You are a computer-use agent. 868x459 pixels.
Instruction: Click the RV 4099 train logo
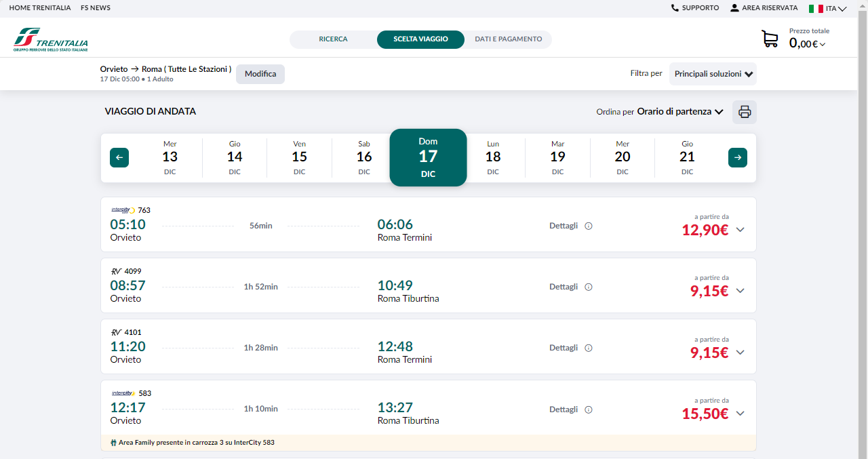pyautogui.click(x=116, y=271)
